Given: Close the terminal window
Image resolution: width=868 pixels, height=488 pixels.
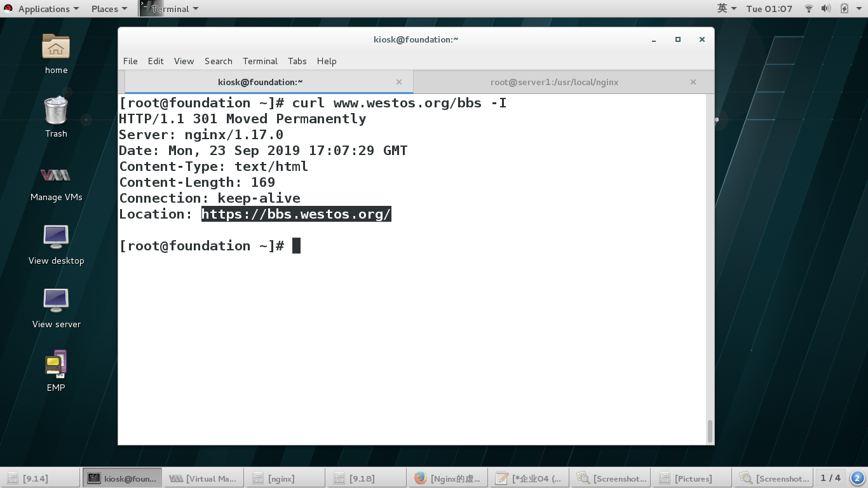Looking at the screenshot, I should tap(702, 39).
